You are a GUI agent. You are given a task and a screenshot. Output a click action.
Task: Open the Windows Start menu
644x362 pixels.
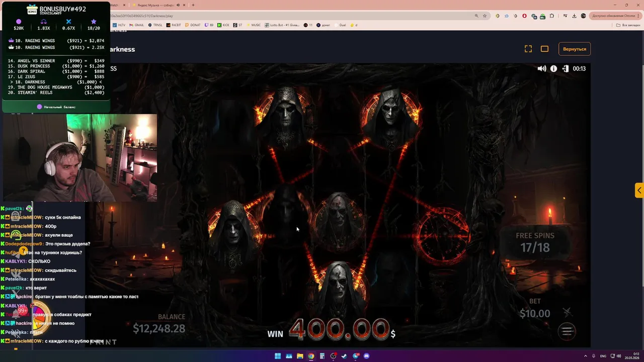(278, 356)
